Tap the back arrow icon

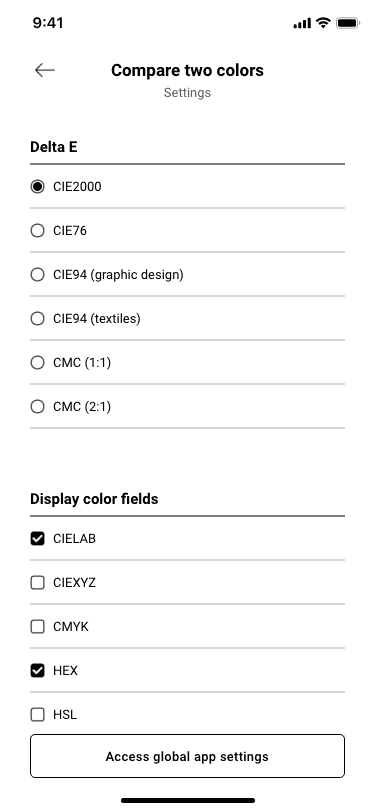point(45,70)
